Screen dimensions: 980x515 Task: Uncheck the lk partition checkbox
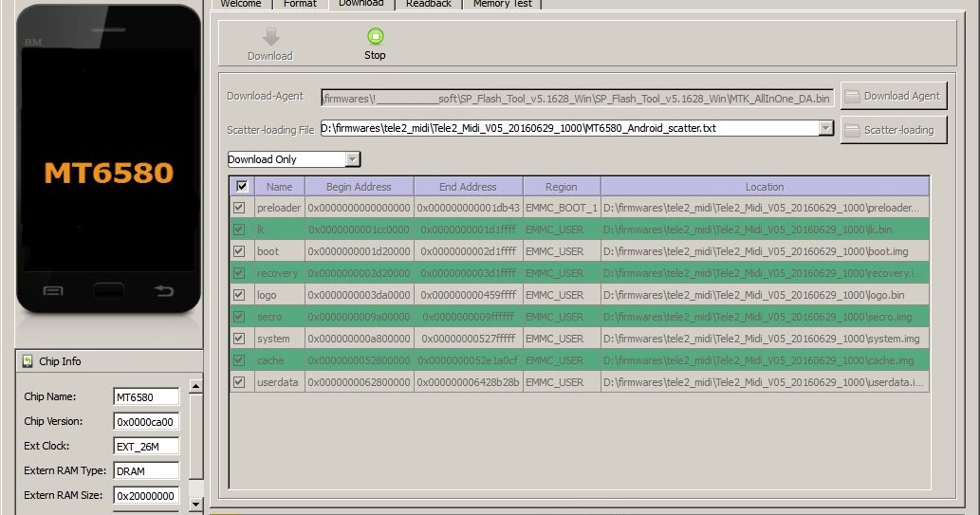(x=239, y=230)
